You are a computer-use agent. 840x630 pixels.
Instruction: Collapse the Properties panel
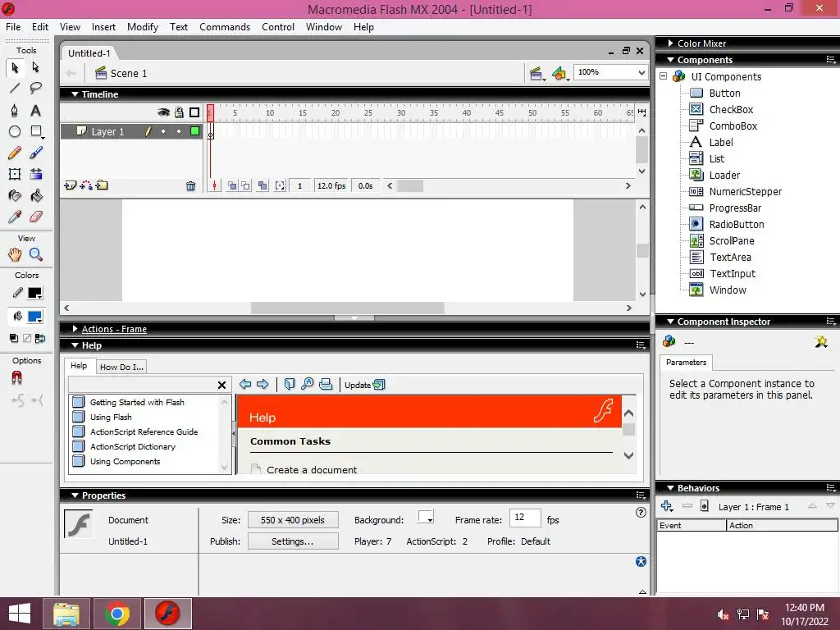point(75,495)
